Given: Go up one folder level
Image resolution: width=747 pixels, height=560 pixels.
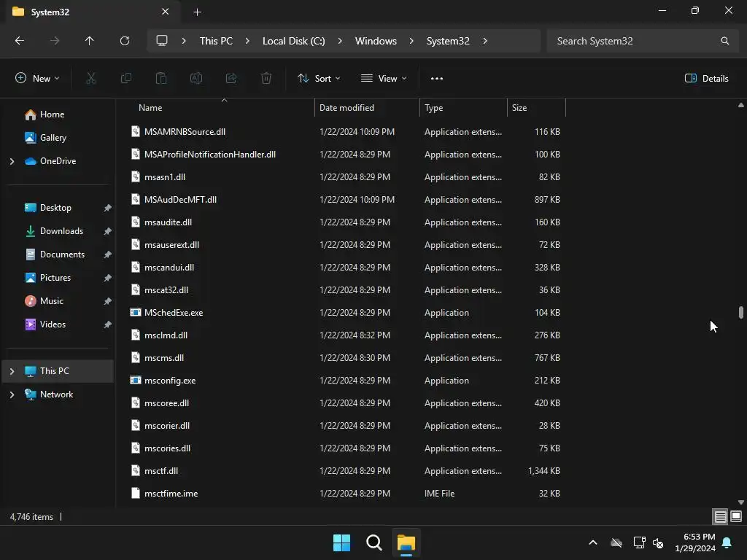Looking at the screenshot, I should [90, 41].
